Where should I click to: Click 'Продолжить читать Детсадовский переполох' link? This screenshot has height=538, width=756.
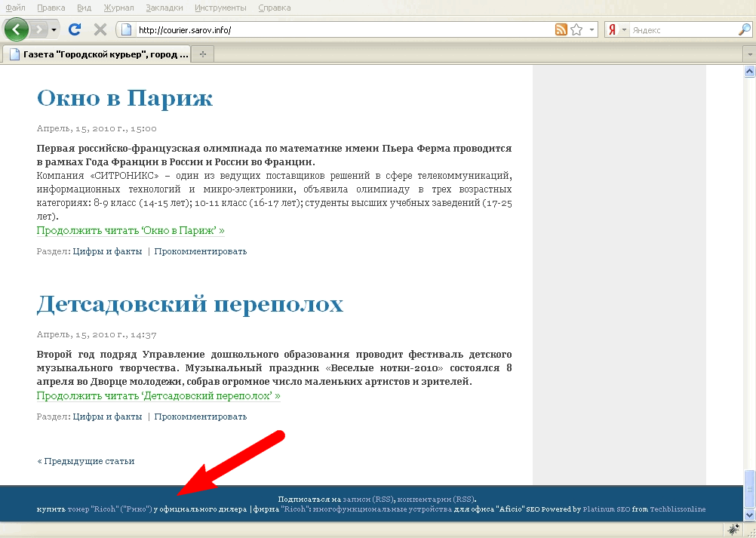coord(158,396)
